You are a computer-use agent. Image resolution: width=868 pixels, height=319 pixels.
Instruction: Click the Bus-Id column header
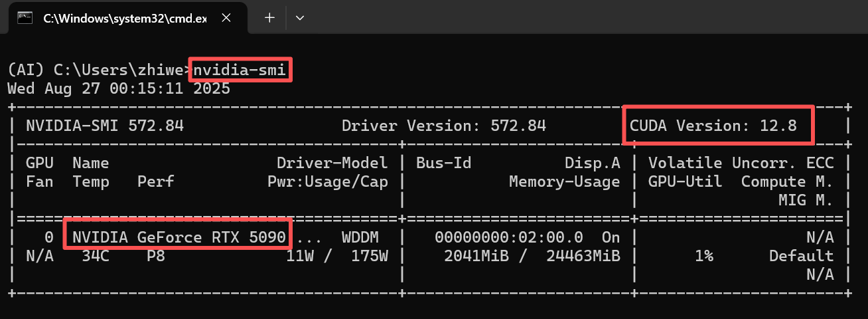[444, 163]
